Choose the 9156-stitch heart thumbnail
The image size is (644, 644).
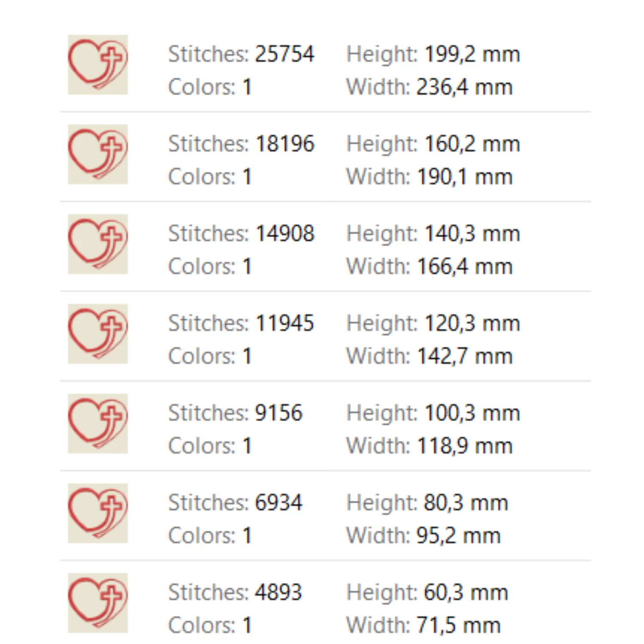[x=98, y=423]
